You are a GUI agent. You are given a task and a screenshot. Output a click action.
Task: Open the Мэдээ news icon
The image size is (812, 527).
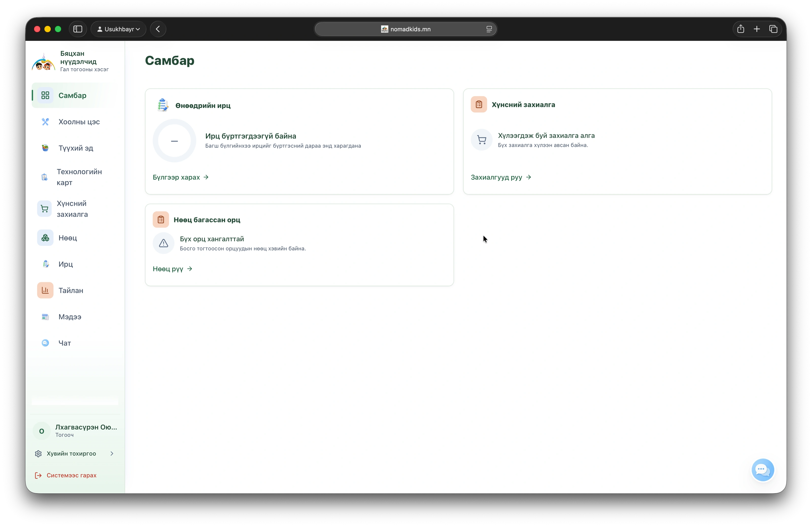pyautogui.click(x=45, y=317)
